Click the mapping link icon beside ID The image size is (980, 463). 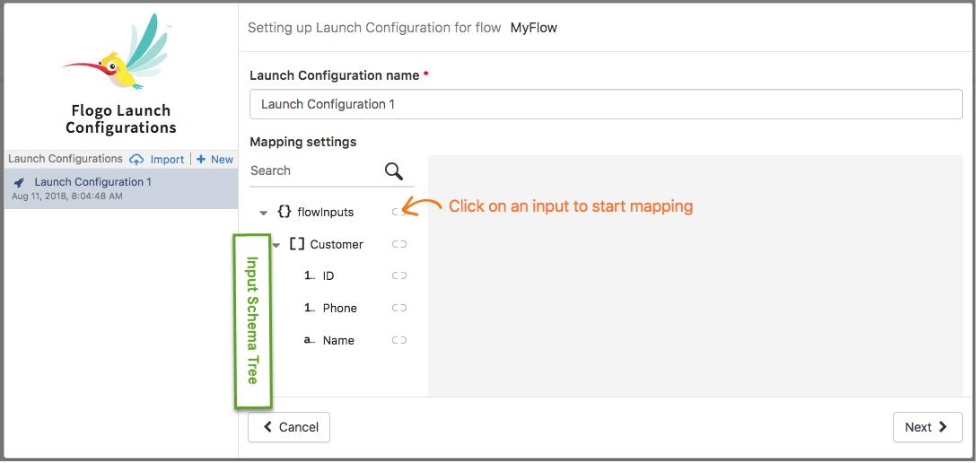tap(399, 276)
